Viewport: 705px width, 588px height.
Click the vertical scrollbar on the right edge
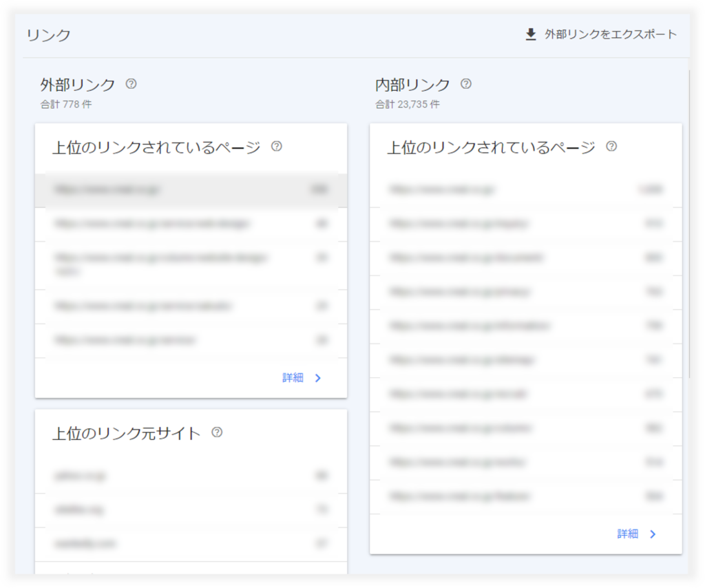[689, 220]
